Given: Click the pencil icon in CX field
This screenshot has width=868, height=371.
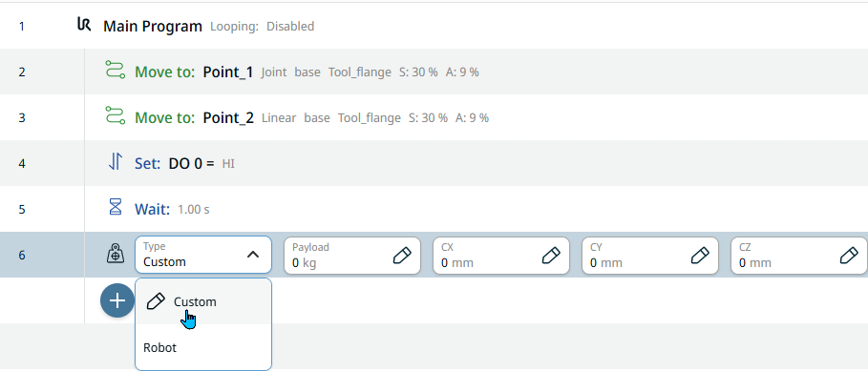Looking at the screenshot, I should (x=551, y=255).
